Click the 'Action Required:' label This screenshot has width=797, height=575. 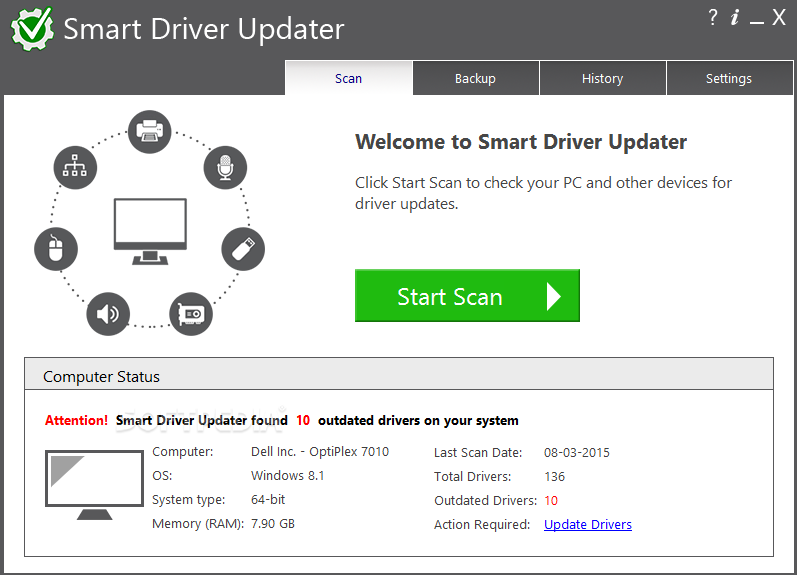(x=482, y=524)
